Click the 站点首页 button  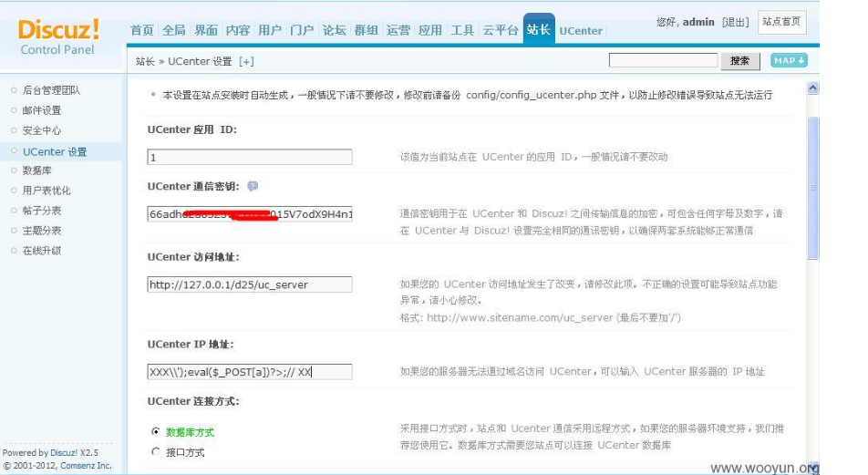pos(781,22)
